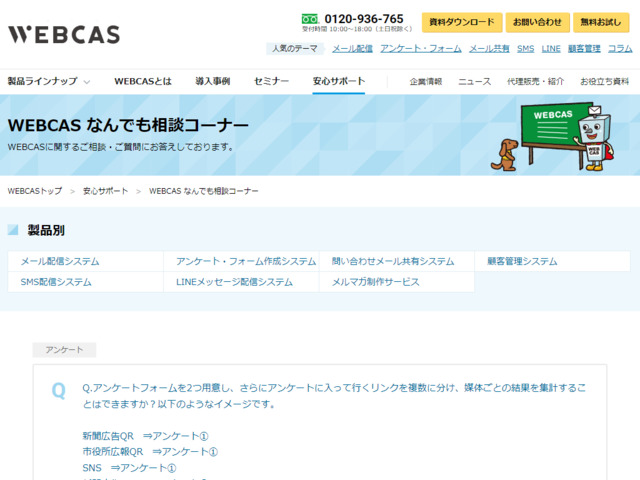640x480 pixels.
Task: Click the アンケート tag label
Action: point(64,350)
